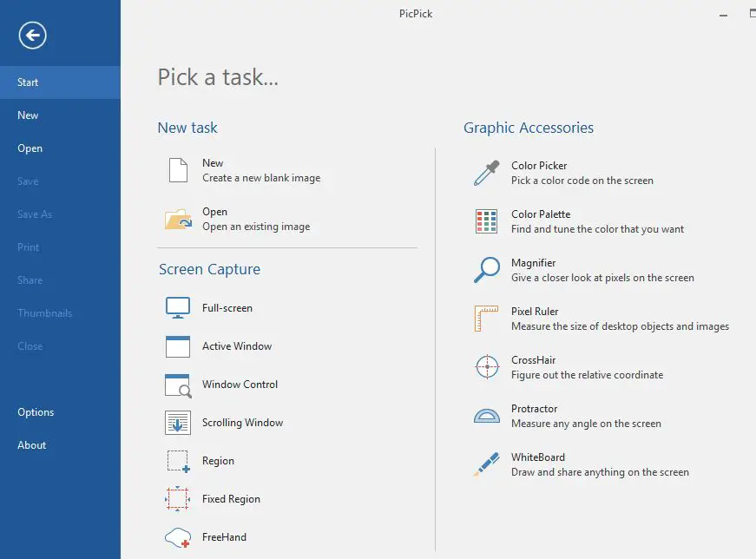
Task: Minimize the PicPick window
Action: click(723, 15)
